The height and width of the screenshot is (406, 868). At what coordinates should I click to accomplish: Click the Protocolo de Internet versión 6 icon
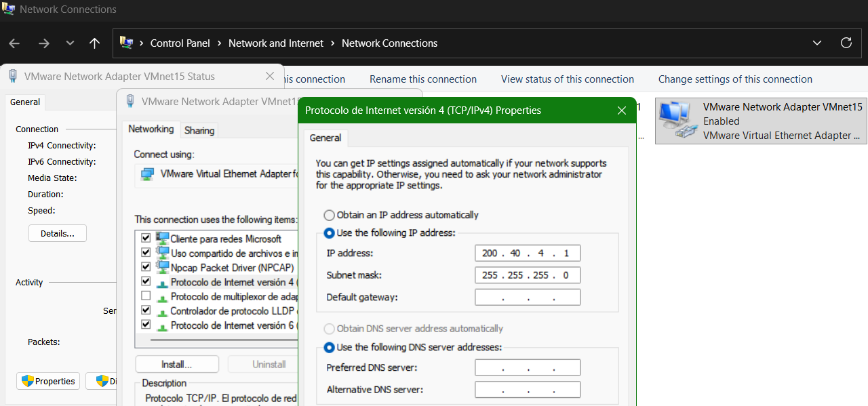pos(163,325)
